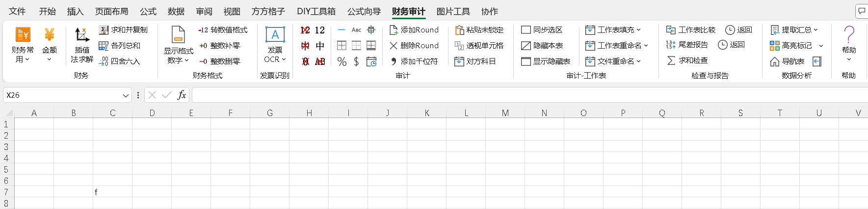Click the 插值法求解 interpolation icon

(x=81, y=35)
